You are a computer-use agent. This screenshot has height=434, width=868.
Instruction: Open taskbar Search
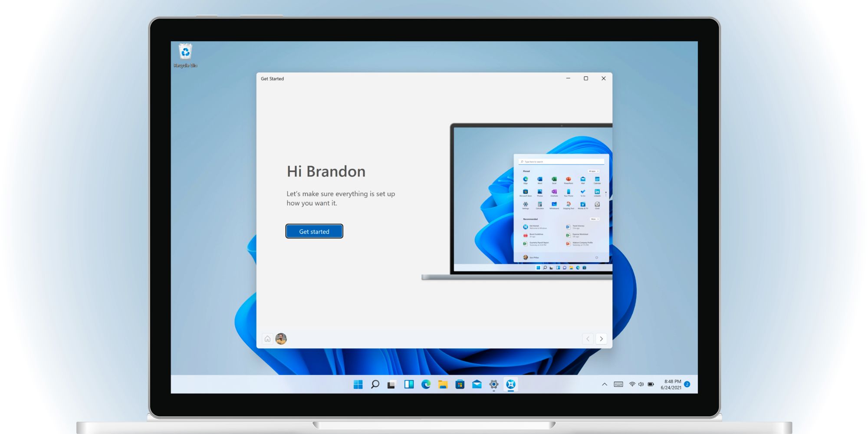pos(375,384)
